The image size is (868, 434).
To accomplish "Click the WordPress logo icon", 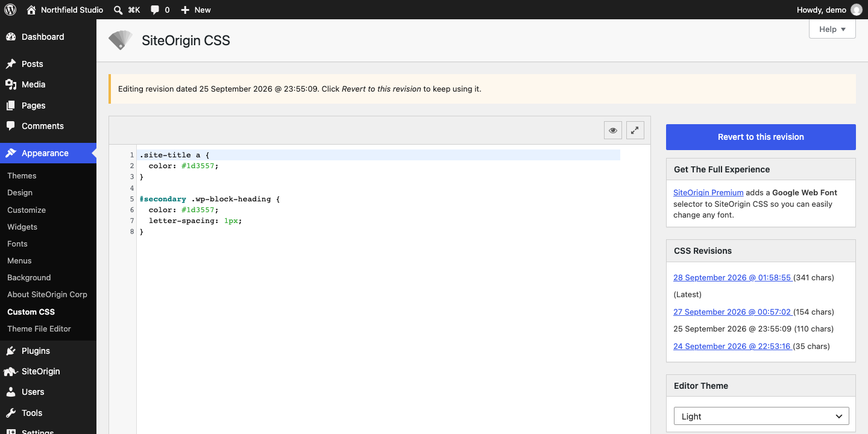I will click(10, 10).
